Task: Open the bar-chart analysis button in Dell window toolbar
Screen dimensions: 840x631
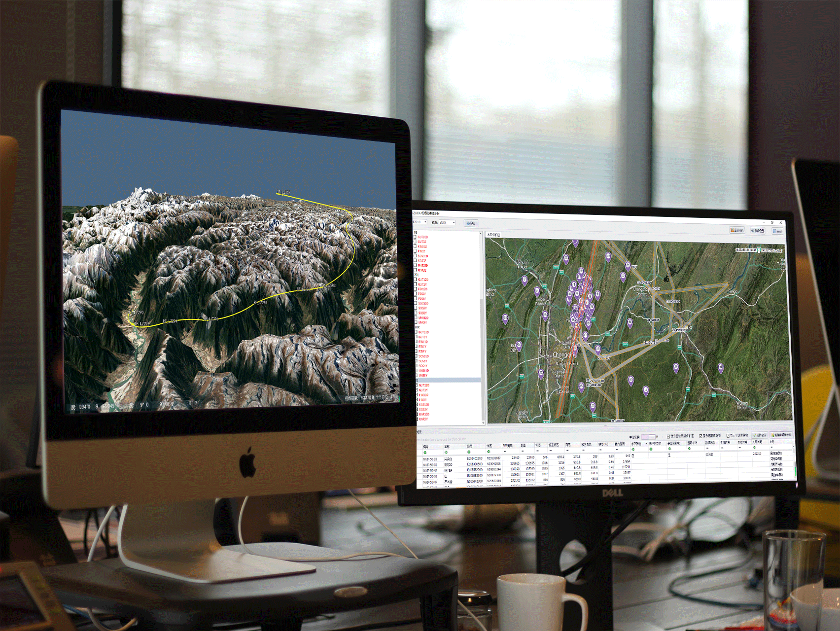Action: 737,230
